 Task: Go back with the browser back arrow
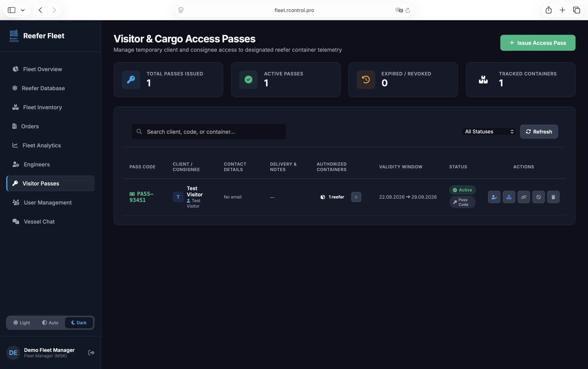point(40,10)
